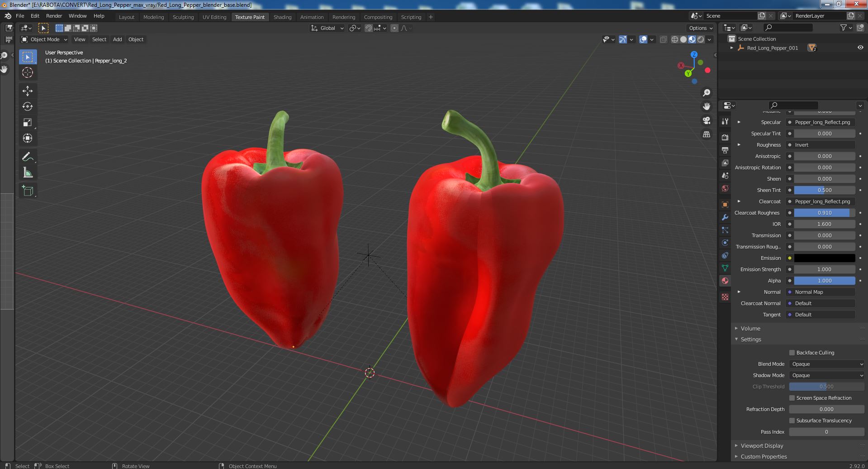Open the viewport Add menu
The width and height of the screenshot is (868, 469).
coord(117,39)
